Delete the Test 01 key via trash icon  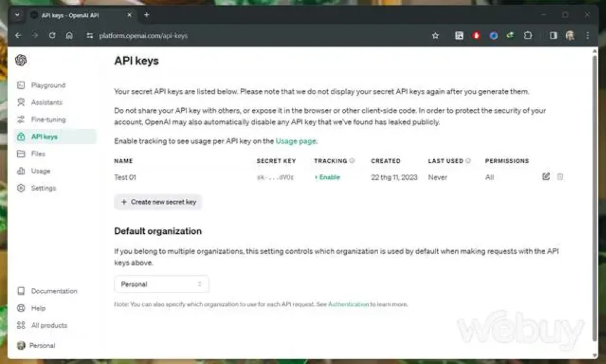[x=560, y=176]
